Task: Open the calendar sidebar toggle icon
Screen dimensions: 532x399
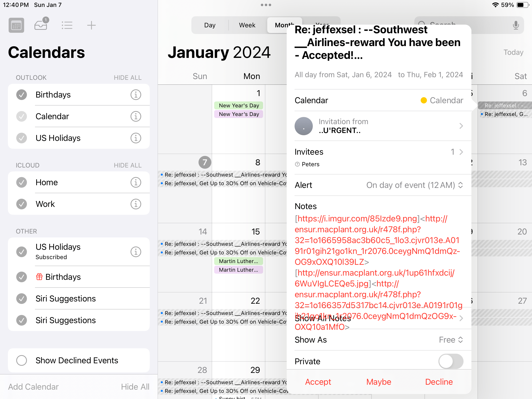Action: (16, 25)
